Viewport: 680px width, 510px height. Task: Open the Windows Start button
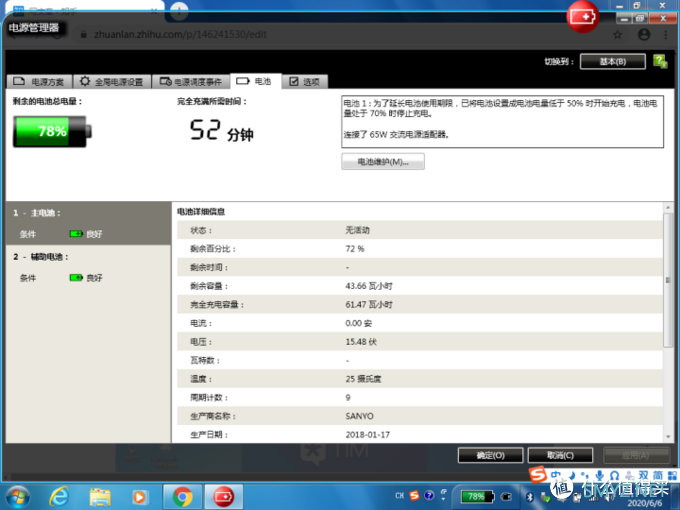point(17,497)
